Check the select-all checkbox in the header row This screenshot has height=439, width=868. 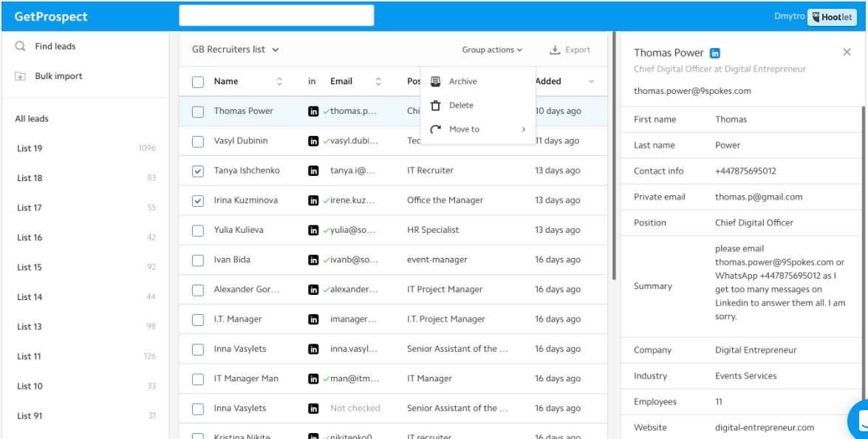tap(198, 81)
